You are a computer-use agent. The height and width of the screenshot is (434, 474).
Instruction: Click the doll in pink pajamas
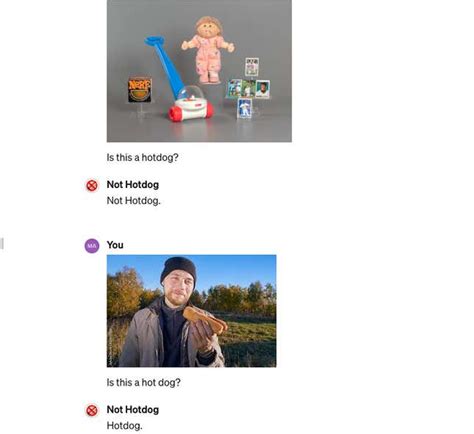208,49
